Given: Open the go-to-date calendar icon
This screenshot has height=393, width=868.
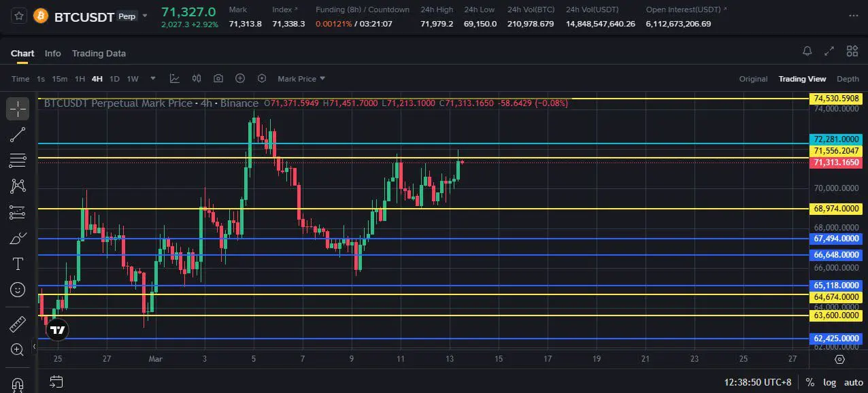Looking at the screenshot, I should click(x=56, y=382).
